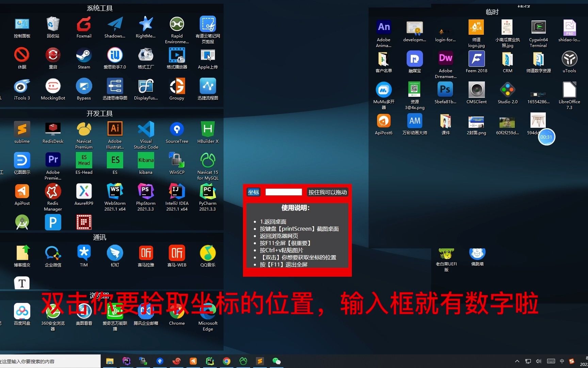Launch HBuilder X icon
Image resolution: width=588 pixels, height=368 pixels.
[208, 133]
